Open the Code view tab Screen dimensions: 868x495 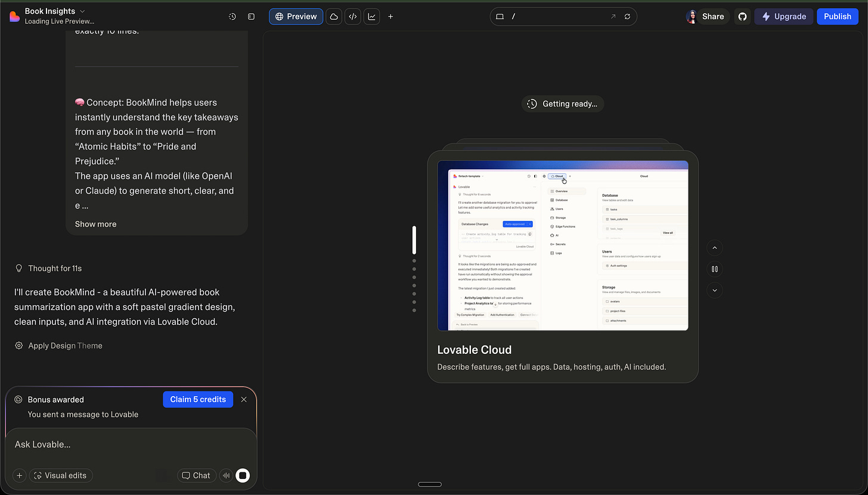point(353,17)
